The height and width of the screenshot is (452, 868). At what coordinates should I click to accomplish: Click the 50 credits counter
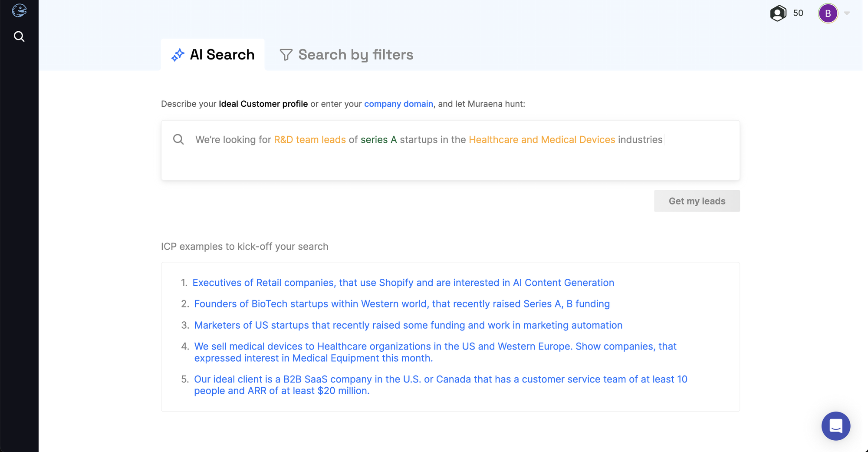point(798,13)
